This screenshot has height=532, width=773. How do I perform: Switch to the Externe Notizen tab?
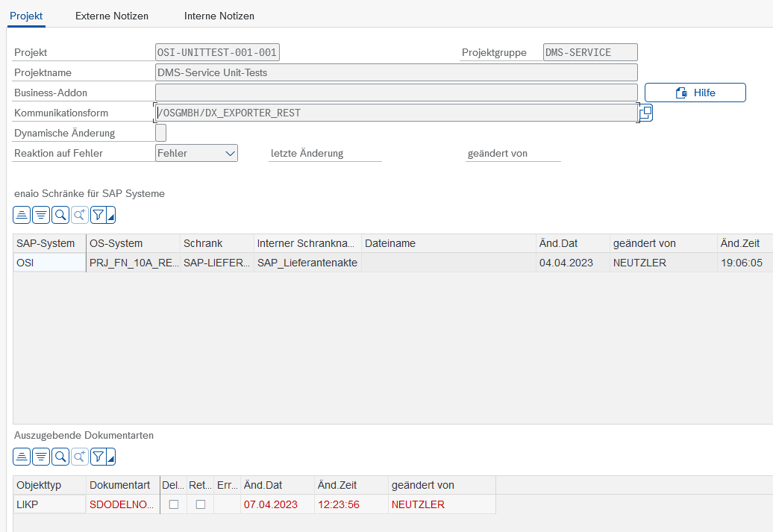112,16
